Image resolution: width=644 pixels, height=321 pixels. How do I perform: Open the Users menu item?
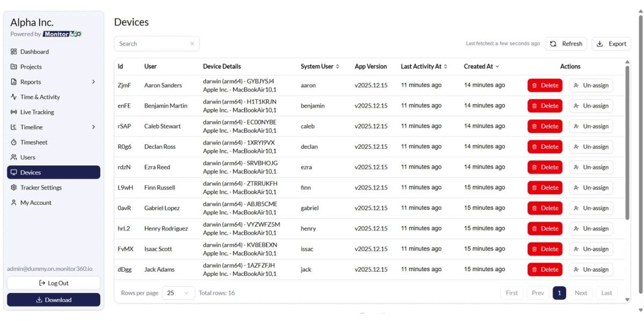coord(27,157)
